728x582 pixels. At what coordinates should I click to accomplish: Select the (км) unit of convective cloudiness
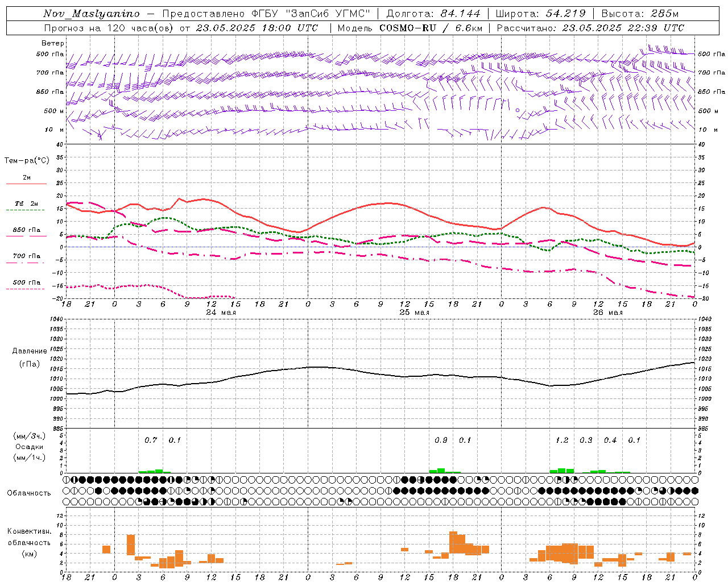(29, 554)
